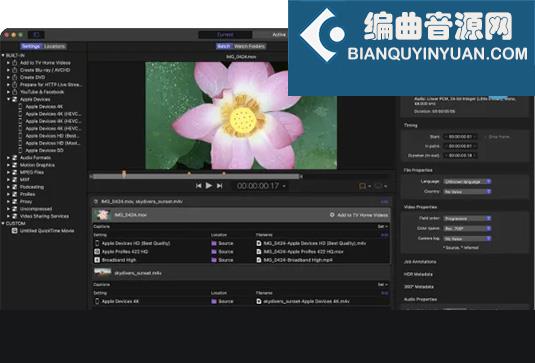Open the Language dropdown
The height and width of the screenshot is (363, 535).
[x=467, y=182]
